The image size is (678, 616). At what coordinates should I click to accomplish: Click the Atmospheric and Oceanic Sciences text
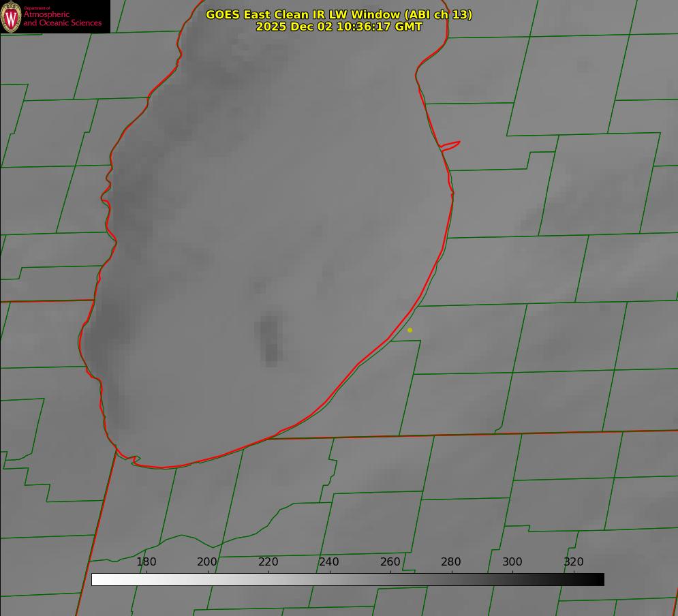click(62, 18)
